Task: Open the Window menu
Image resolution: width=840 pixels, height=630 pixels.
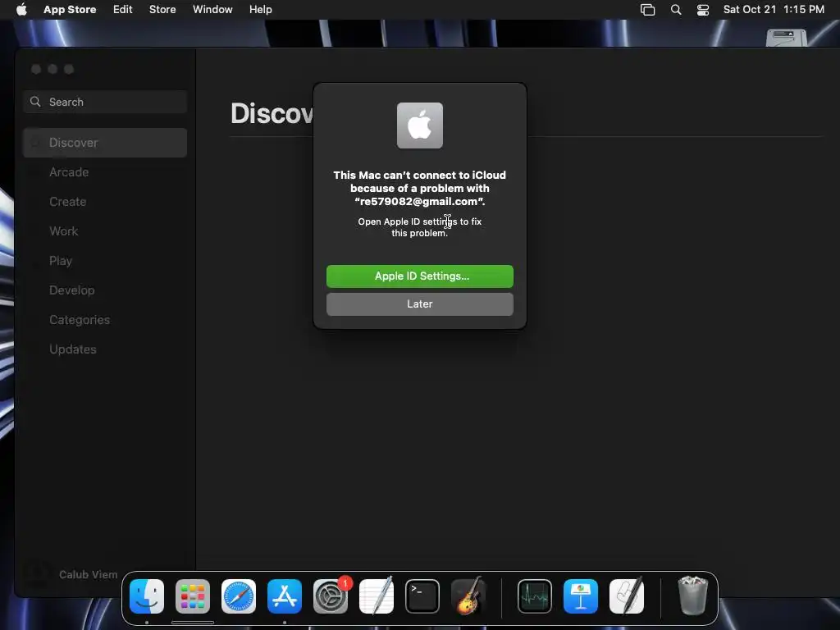Action: (x=212, y=9)
